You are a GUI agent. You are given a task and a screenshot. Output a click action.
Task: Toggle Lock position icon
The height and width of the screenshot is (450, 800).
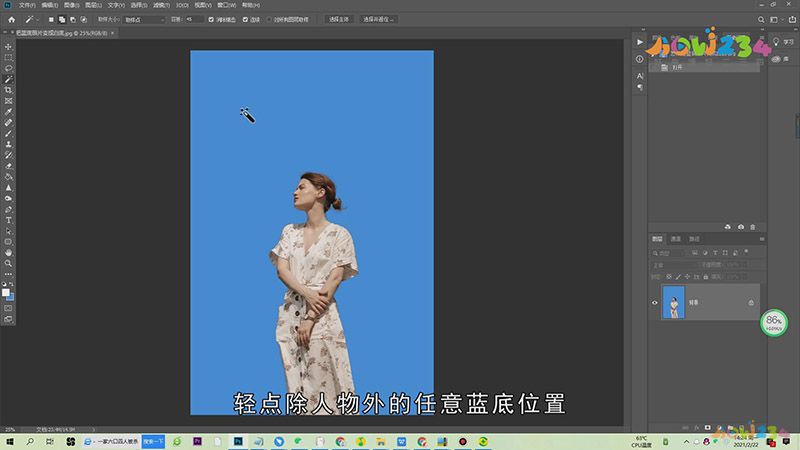click(x=687, y=277)
